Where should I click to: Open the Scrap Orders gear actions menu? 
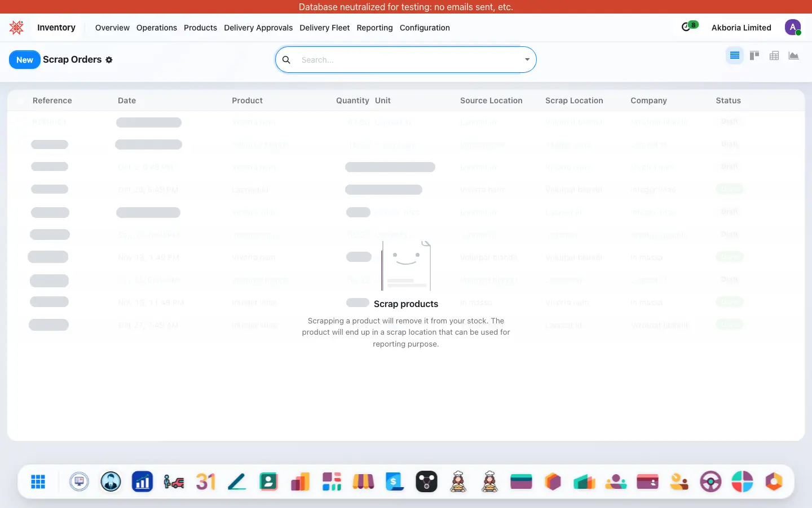pos(109,60)
